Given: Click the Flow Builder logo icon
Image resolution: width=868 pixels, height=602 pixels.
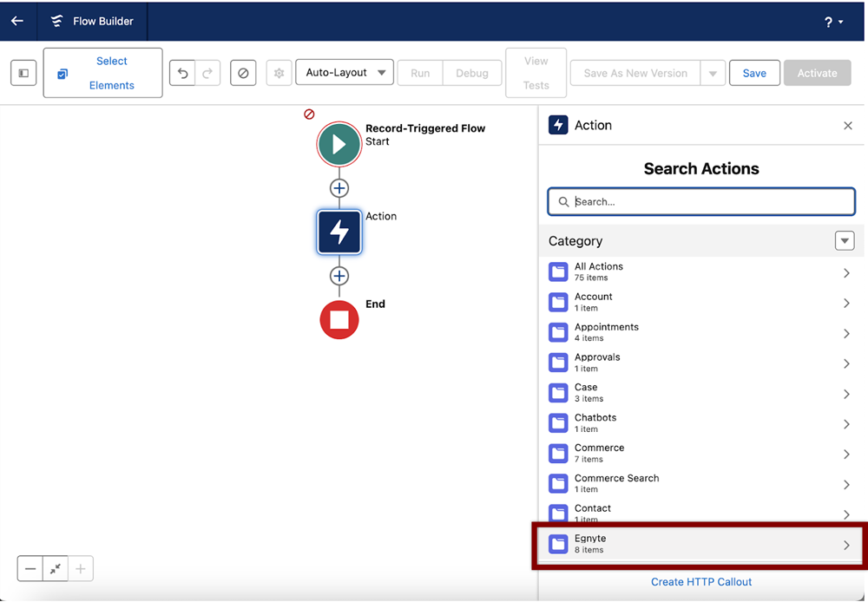Looking at the screenshot, I should [56, 21].
